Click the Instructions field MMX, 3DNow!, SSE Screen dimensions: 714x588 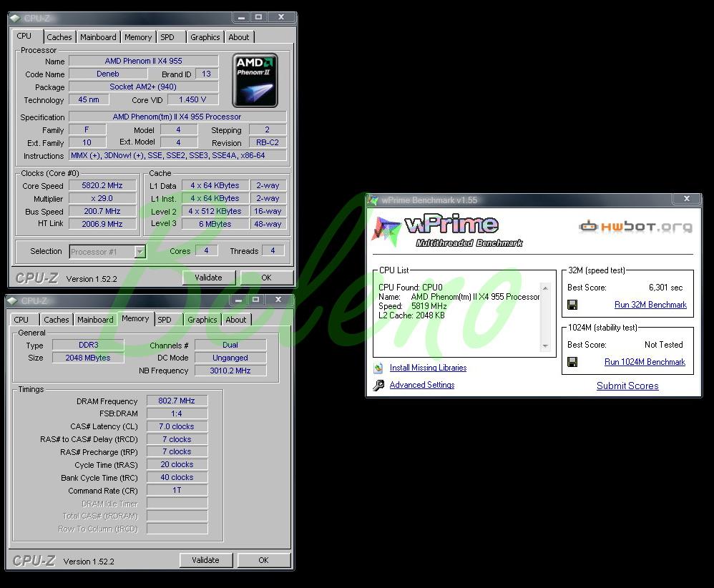click(177, 155)
